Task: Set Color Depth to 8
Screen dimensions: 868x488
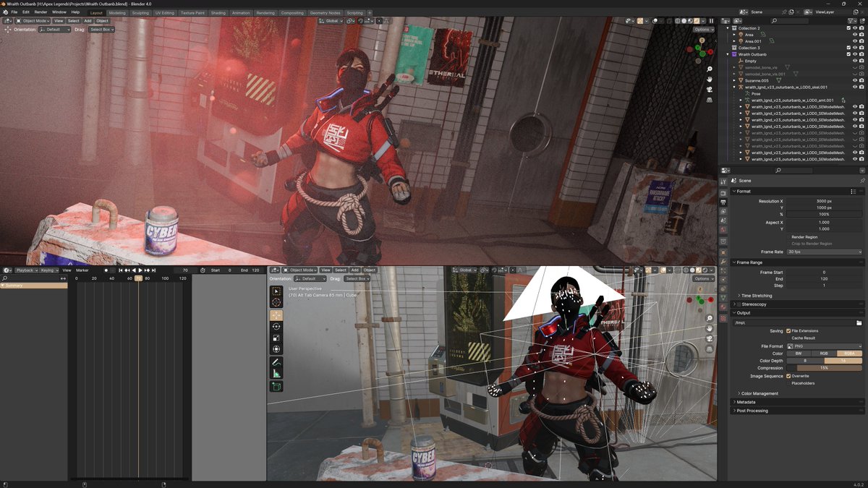Action: pos(805,360)
